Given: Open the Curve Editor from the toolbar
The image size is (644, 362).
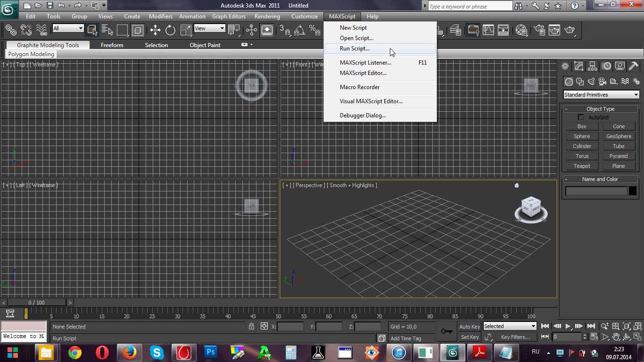Looking at the screenshot, I should point(488,30).
